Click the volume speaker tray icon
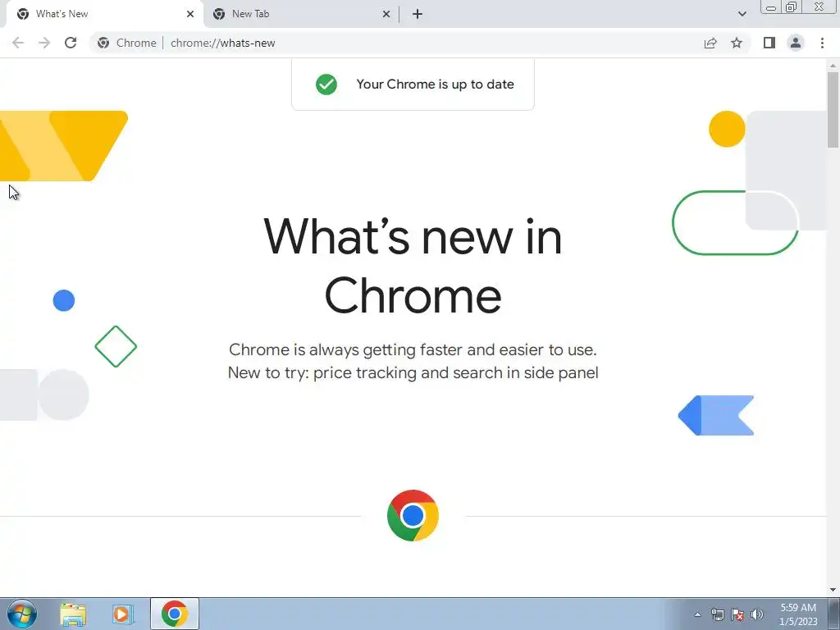The image size is (840, 630). (757, 614)
